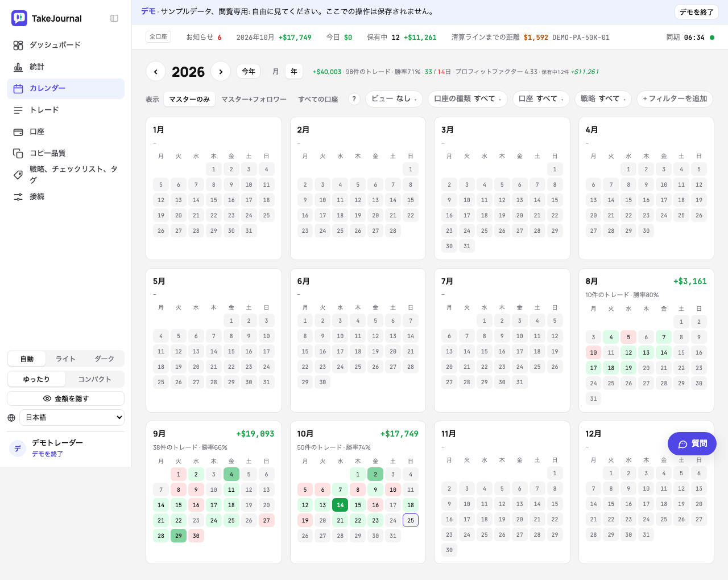The height and width of the screenshot is (580, 728).
Task: Open the 接続 settings page
Action: click(65, 196)
